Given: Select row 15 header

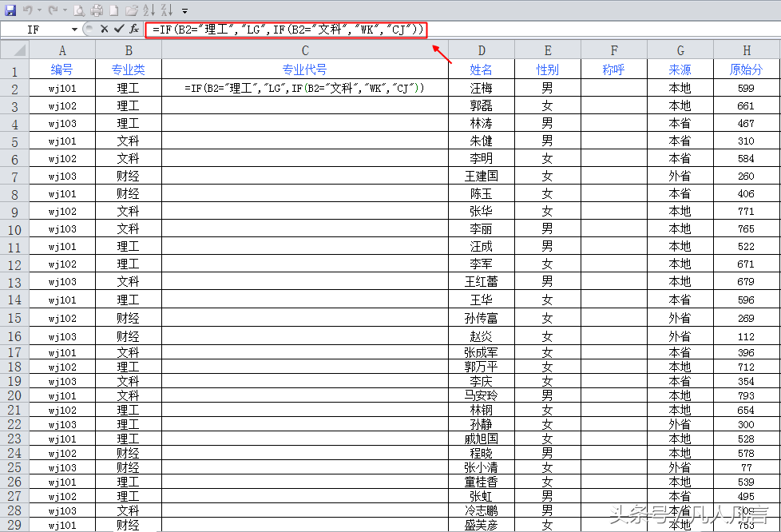Looking at the screenshot, I should tap(15, 318).
